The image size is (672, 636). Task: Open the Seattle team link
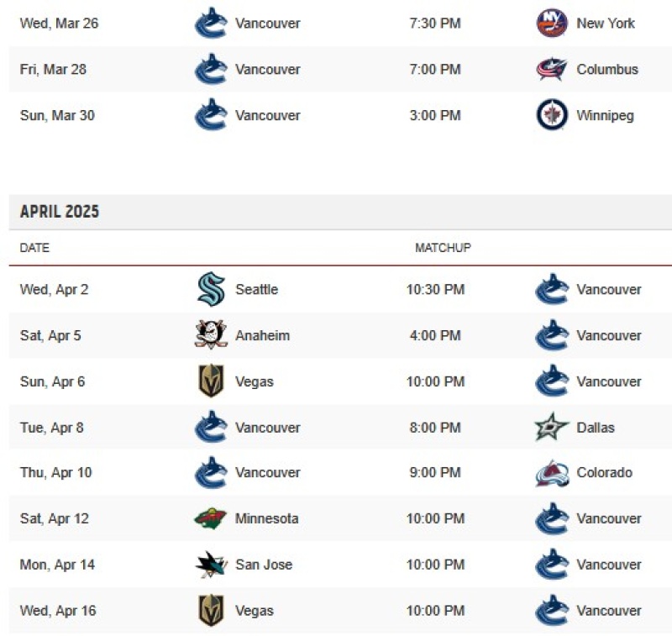click(x=257, y=289)
